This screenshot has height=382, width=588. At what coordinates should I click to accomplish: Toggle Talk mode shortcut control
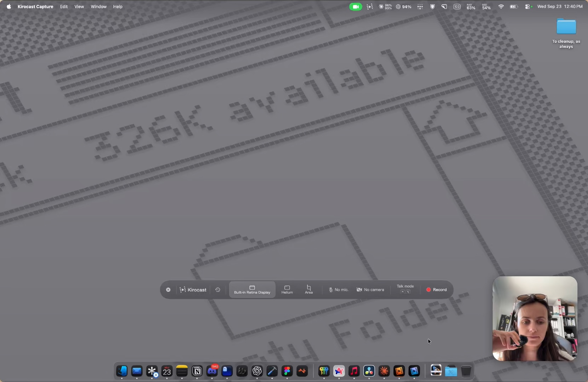pyautogui.click(x=405, y=289)
